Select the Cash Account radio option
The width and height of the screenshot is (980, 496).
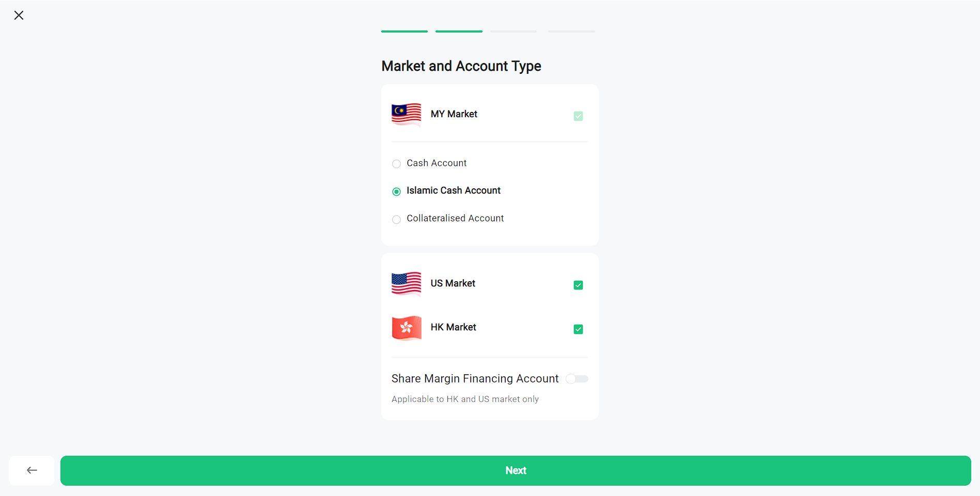396,164
